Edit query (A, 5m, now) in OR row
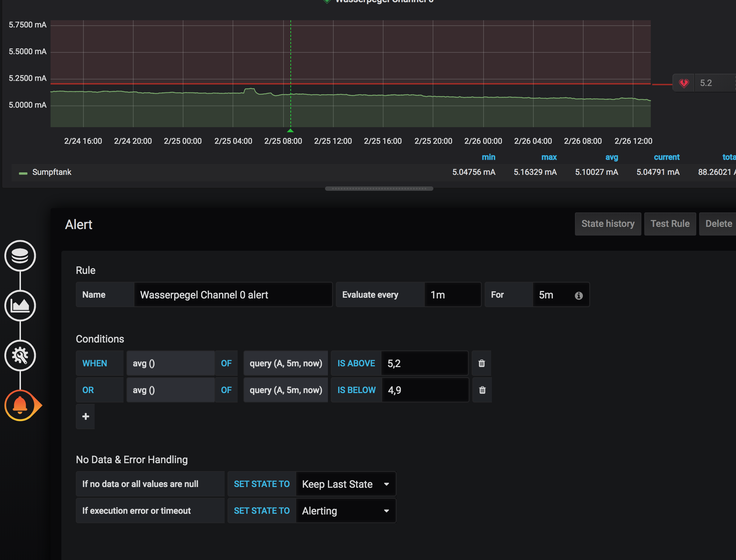Image resolution: width=736 pixels, height=560 pixels. (286, 390)
